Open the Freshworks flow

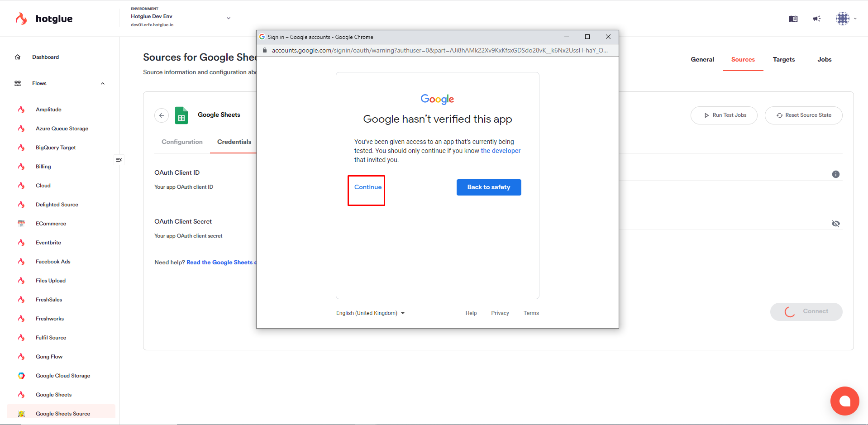coord(50,319)
